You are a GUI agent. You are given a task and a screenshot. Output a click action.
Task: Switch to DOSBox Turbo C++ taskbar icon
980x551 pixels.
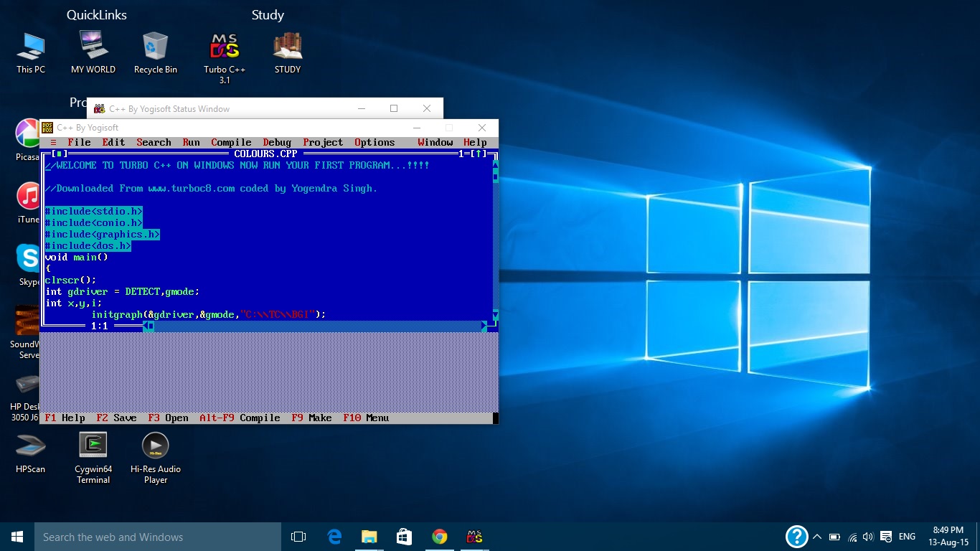(474, 537)
